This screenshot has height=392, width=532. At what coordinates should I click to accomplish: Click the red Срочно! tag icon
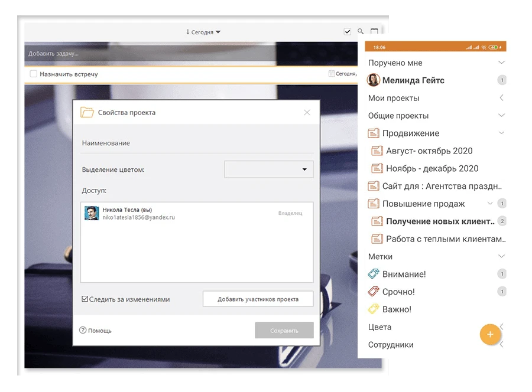(373, 292)
